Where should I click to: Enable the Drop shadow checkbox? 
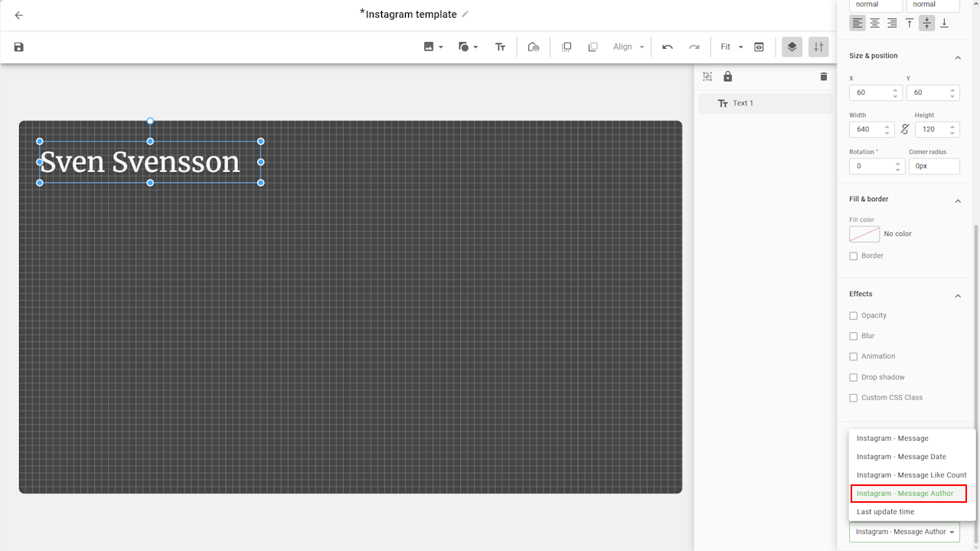coord(854,377)
